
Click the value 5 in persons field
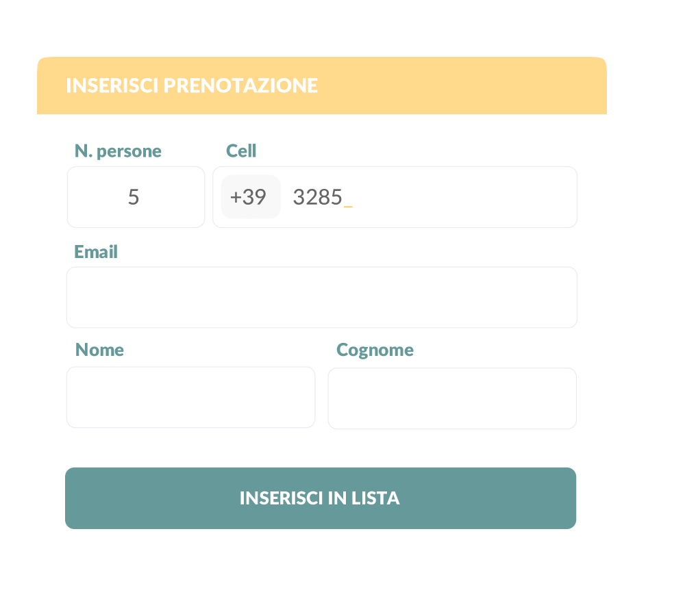[x=134, y=197]
